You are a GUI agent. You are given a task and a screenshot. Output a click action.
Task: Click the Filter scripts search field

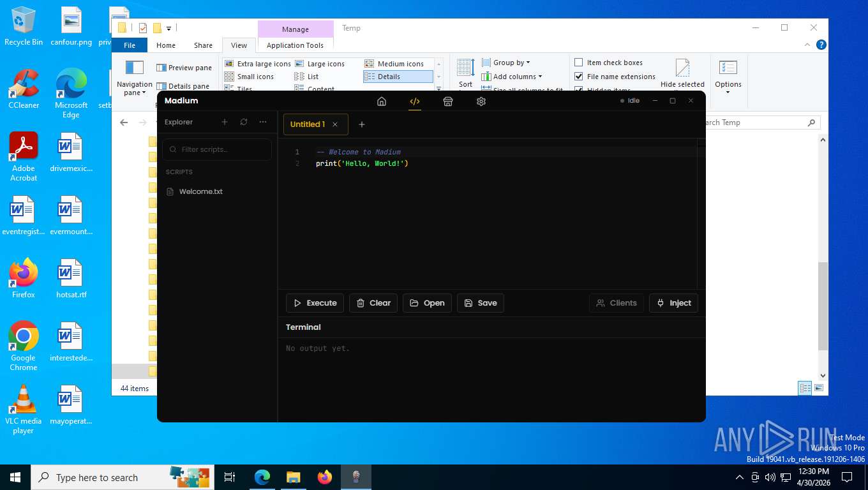(x=217, y=149)
